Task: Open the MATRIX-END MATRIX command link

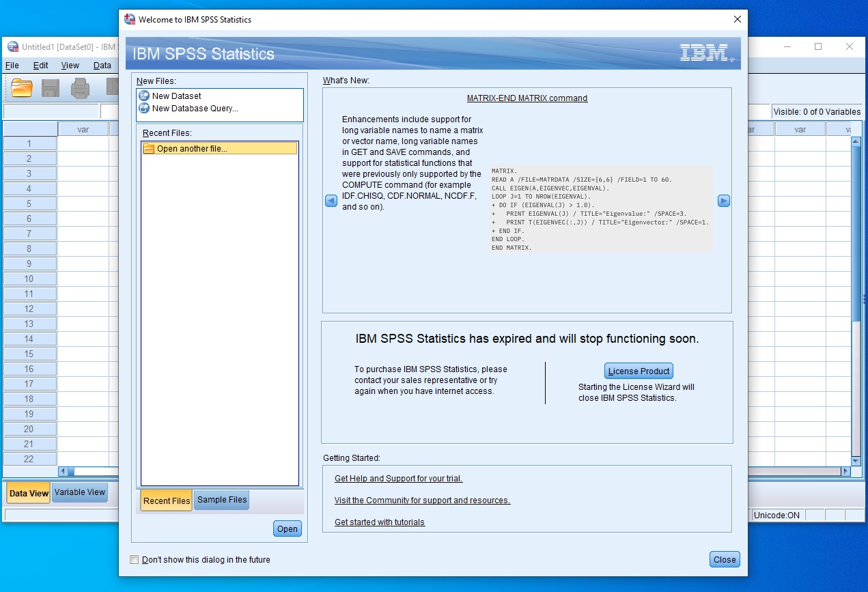Action: point(527,98)
